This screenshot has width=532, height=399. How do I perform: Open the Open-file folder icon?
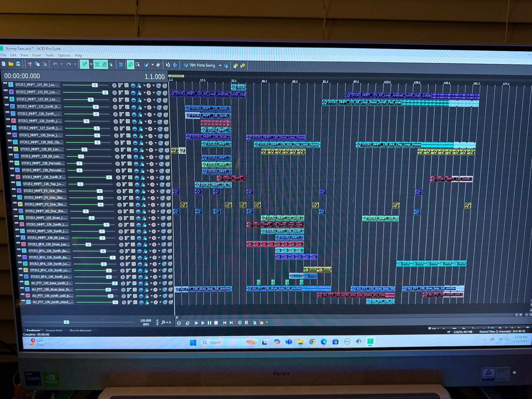click(x=11, y=64)
